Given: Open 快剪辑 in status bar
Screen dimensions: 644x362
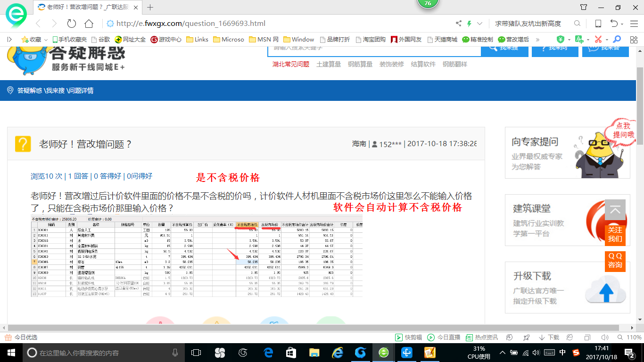Looking at the screenshot, I should (409, 337).
